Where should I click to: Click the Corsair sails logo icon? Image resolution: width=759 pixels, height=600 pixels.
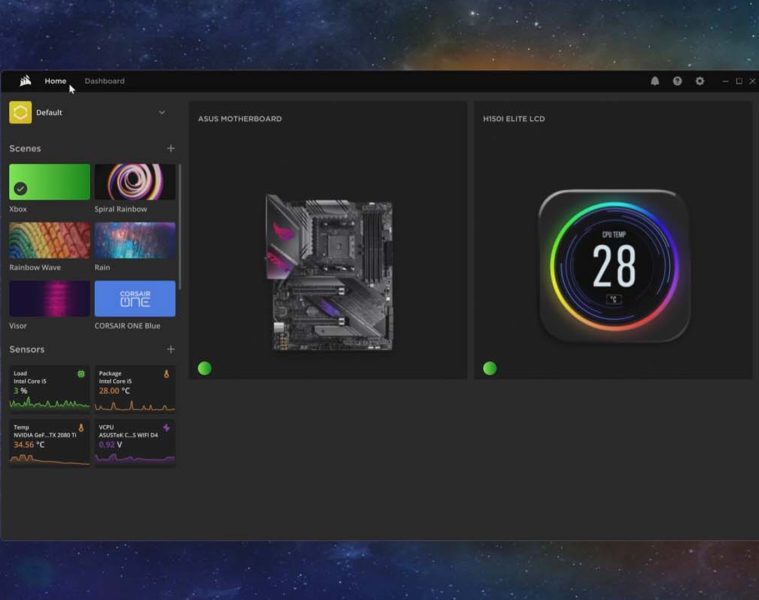25,81
